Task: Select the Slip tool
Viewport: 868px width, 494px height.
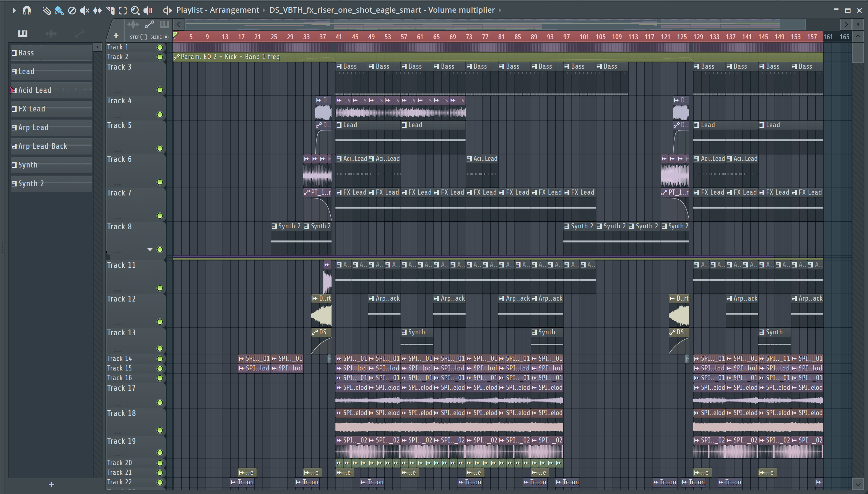Action: pos(97,11)
